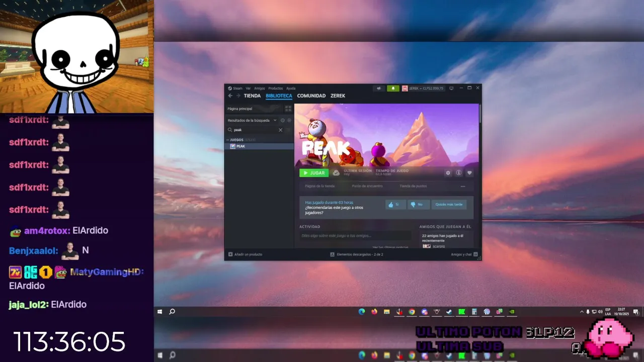This screenshot has height=362, width=644.
Task: Open the Productos menu
Action: coord(275,88)
